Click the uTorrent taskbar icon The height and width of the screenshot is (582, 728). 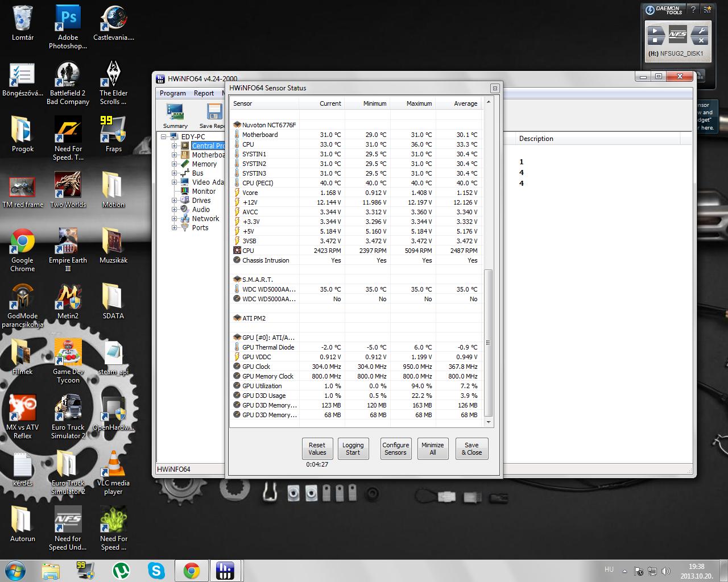(121, 570)
